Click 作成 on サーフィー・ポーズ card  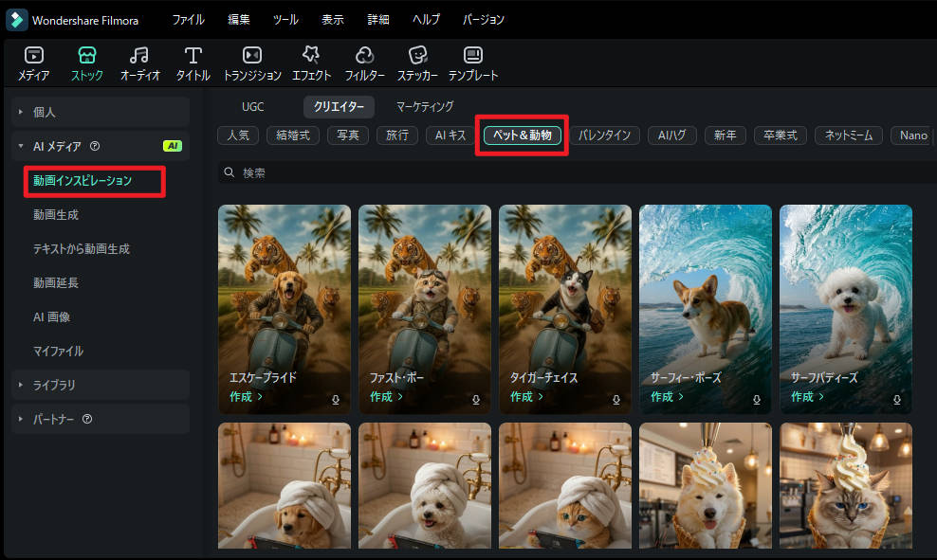[667, 396]
